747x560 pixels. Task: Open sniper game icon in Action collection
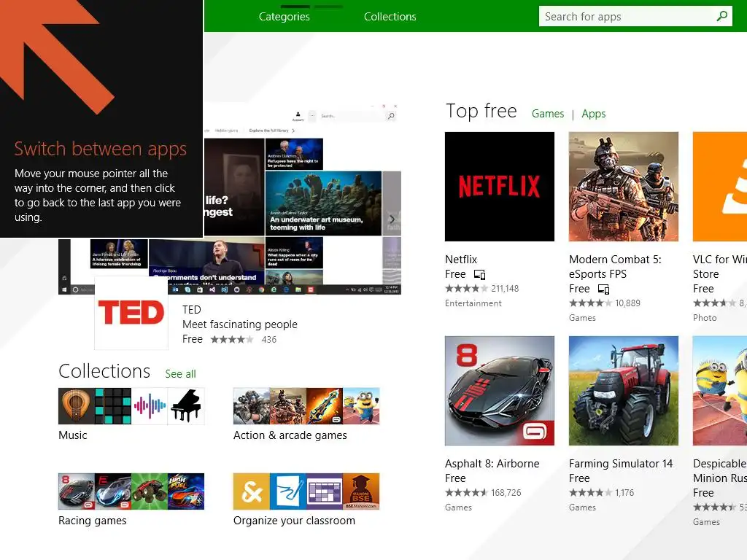point(252,406)
